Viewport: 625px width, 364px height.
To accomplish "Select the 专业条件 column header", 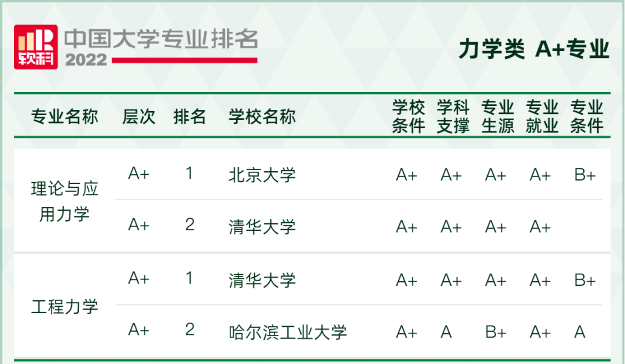I will 586,116.
